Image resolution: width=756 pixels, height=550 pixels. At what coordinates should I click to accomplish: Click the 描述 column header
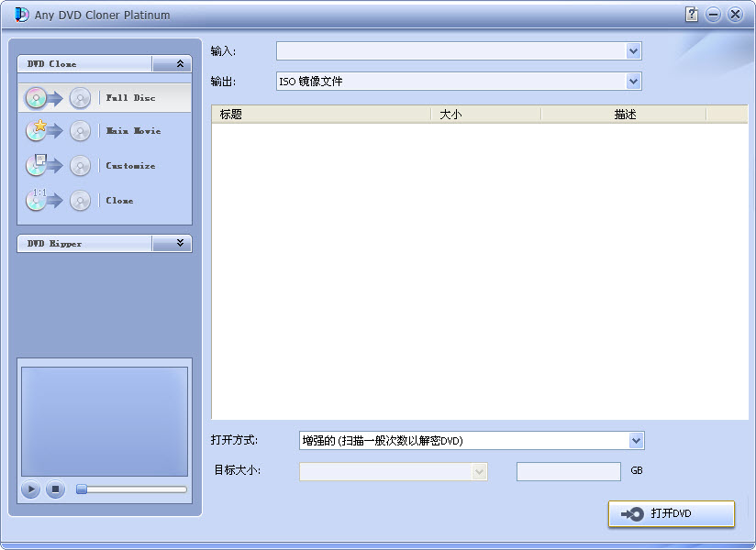624,115
